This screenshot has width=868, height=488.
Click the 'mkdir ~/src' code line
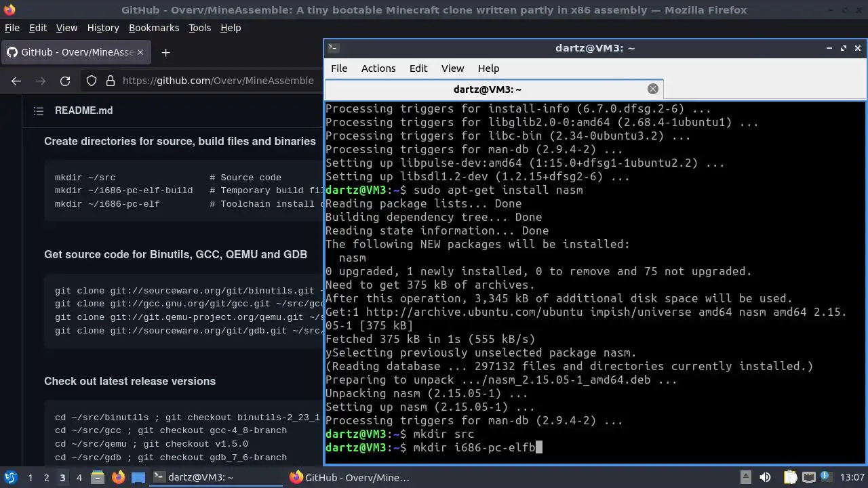coord(168,178)
